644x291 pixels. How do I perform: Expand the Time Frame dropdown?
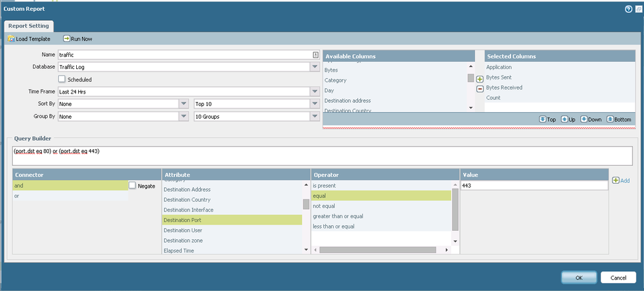tap(315, 92)
